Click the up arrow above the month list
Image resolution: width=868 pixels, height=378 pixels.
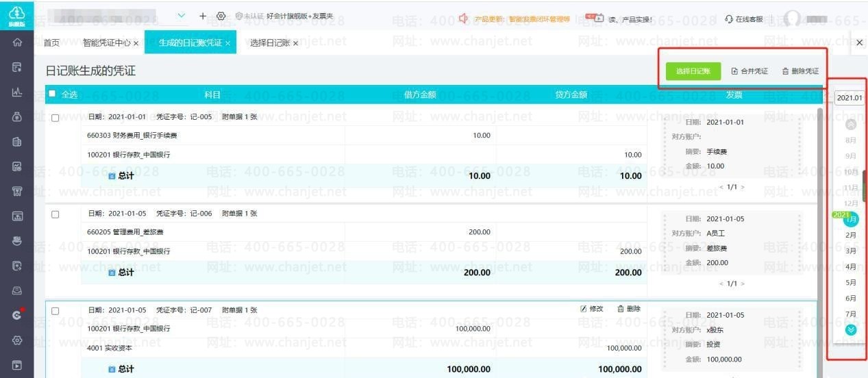[x=851, y=125]
